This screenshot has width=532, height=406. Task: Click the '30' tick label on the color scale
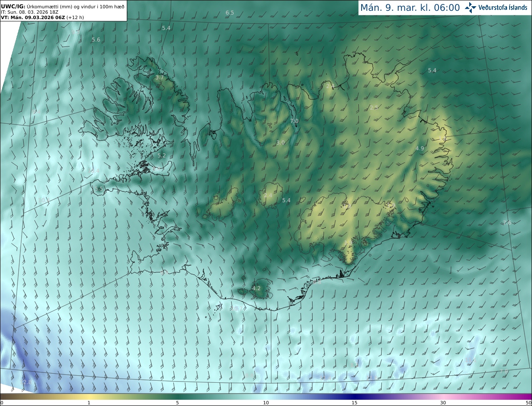click(443, 403)
